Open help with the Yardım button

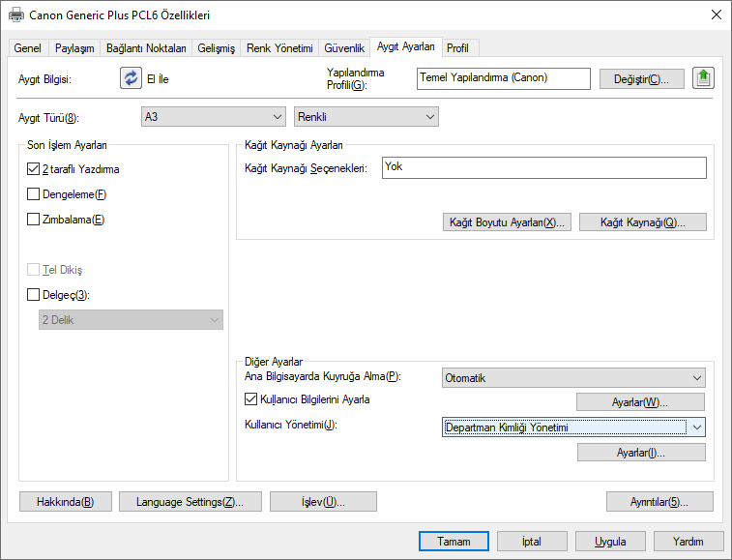(688, 542)
